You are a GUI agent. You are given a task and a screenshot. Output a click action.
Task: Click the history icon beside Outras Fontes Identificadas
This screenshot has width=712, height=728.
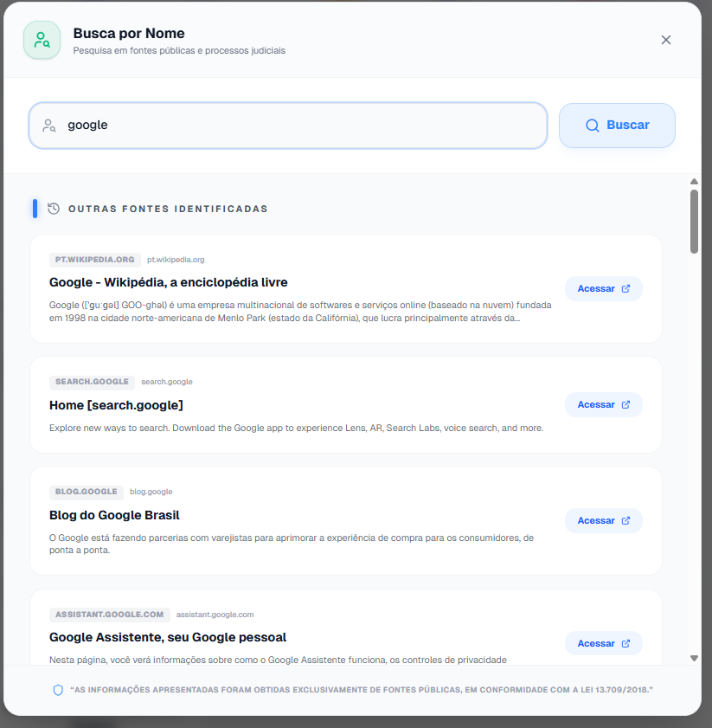coord(54,209)
